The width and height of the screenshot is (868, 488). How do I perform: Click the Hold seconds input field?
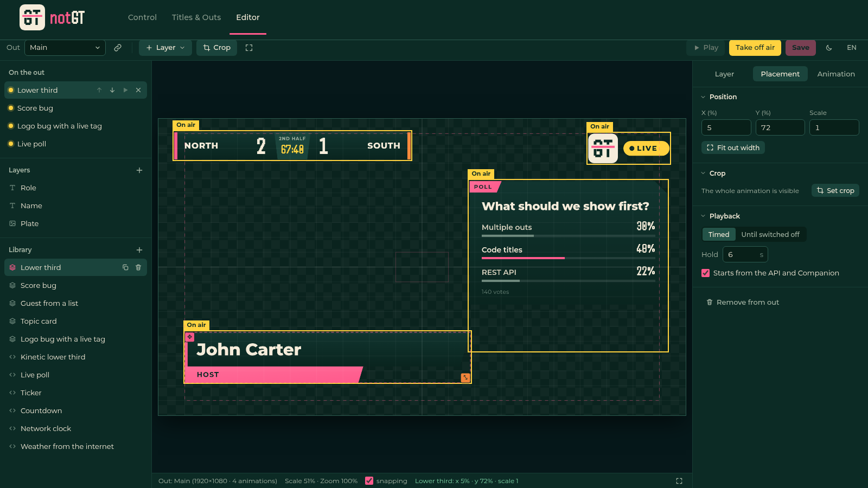pos(745,255)
